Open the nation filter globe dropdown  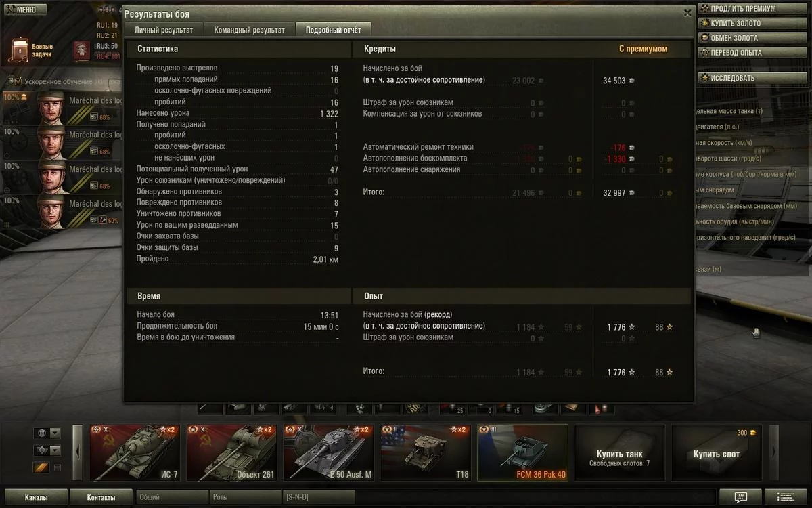[x=47, y=433]
